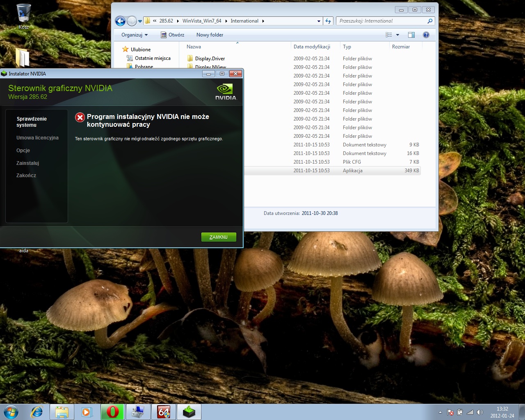This screenshot has width=525, height=420.
Task: Launch Internet Explorer from the taskbar
Action: [37, 412]
